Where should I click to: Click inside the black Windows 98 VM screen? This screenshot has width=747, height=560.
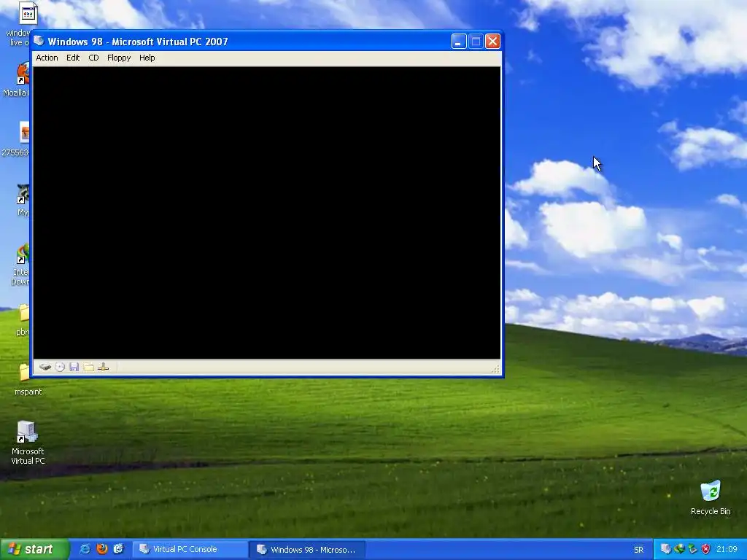point(267,213)
